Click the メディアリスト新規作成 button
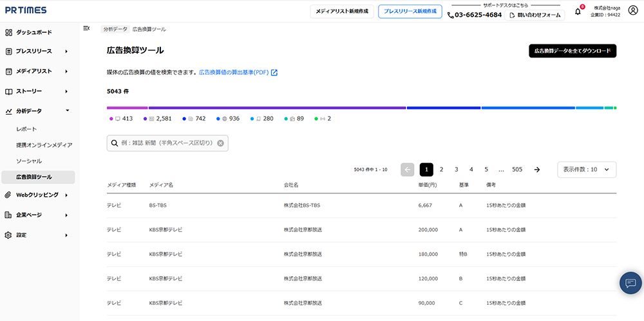The height and width of the screenshot is (321, 644). pos(342,12)
